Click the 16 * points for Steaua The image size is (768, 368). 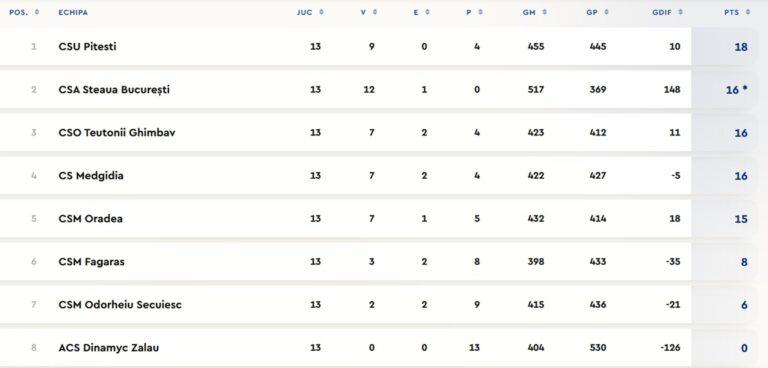point(737,90)
